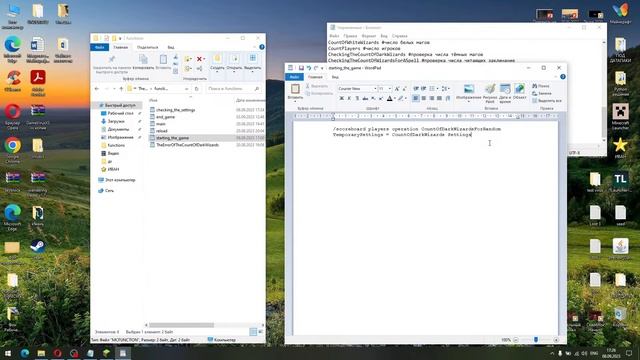
Task: Toggle Italic formatting in WordPad
Action: [349, 98]
